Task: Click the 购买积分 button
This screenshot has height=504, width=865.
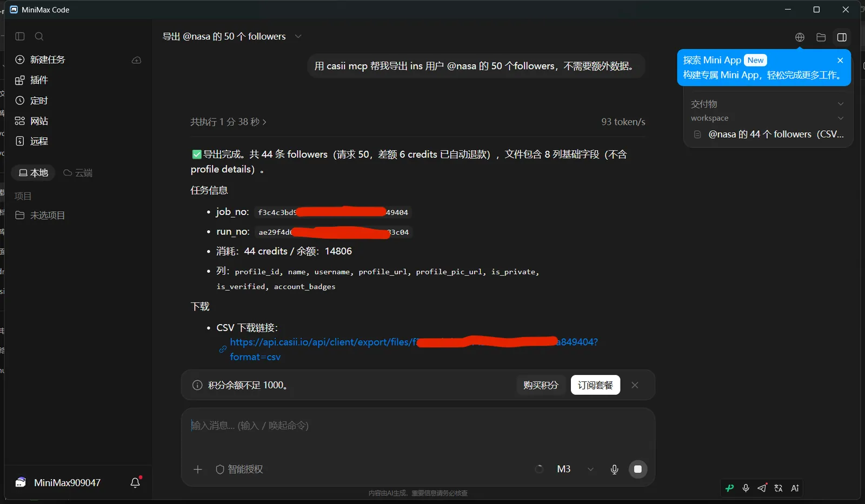Action: (541, 385)
